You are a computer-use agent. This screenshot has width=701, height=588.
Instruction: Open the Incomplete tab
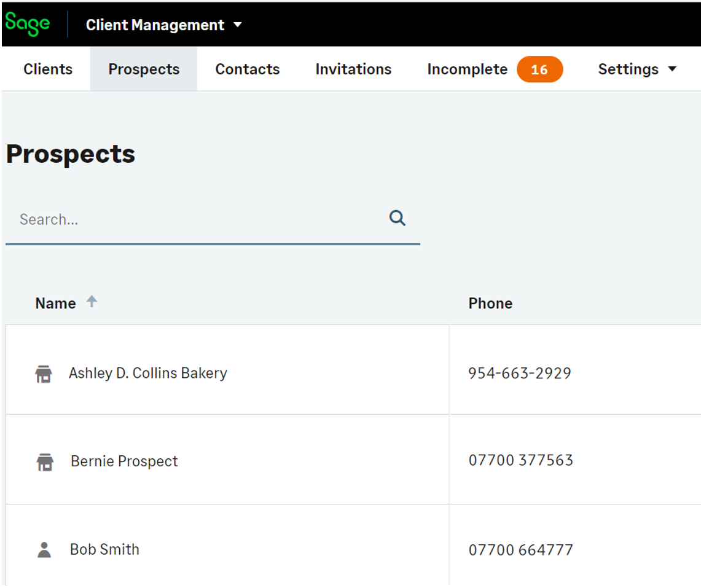[467, 69]
